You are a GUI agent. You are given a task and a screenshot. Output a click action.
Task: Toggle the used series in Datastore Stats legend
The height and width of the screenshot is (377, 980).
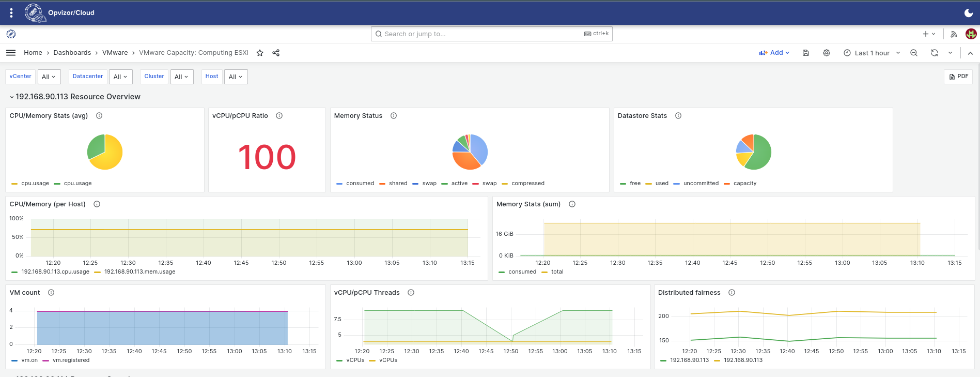(662, 184)
